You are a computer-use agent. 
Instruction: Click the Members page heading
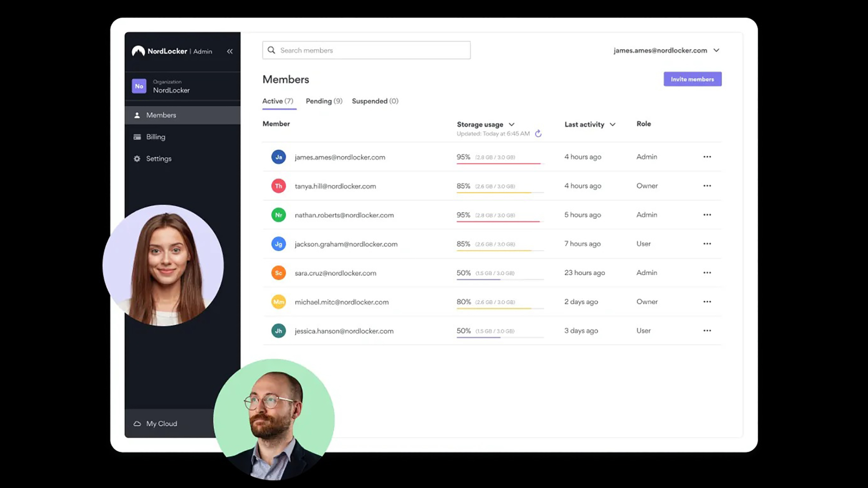[286, 80]
